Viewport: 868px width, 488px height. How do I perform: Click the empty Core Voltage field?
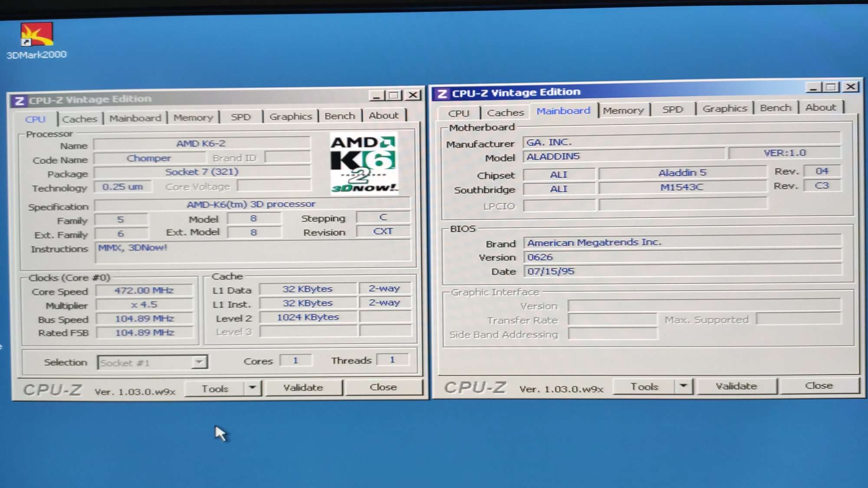click(x=274, y=186)
